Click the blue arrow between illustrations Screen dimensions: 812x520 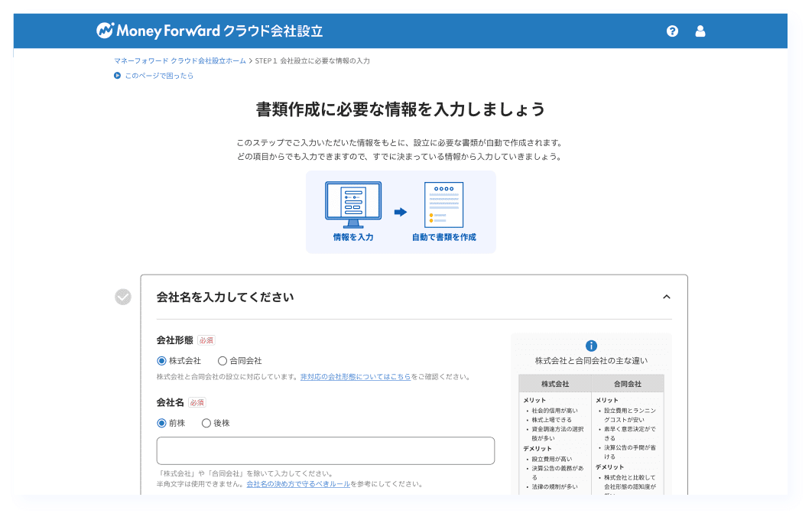(x=401, y=212)
